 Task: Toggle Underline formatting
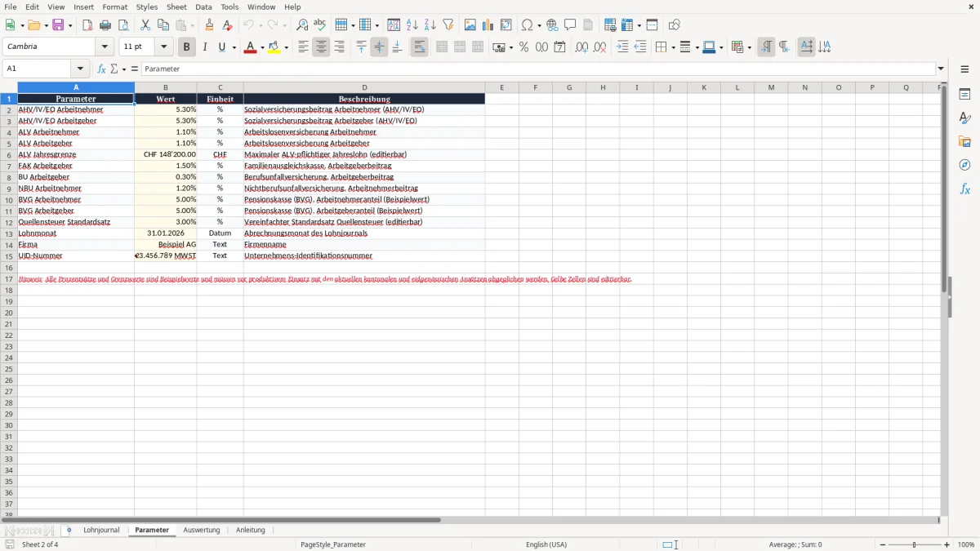coord(221,47)
